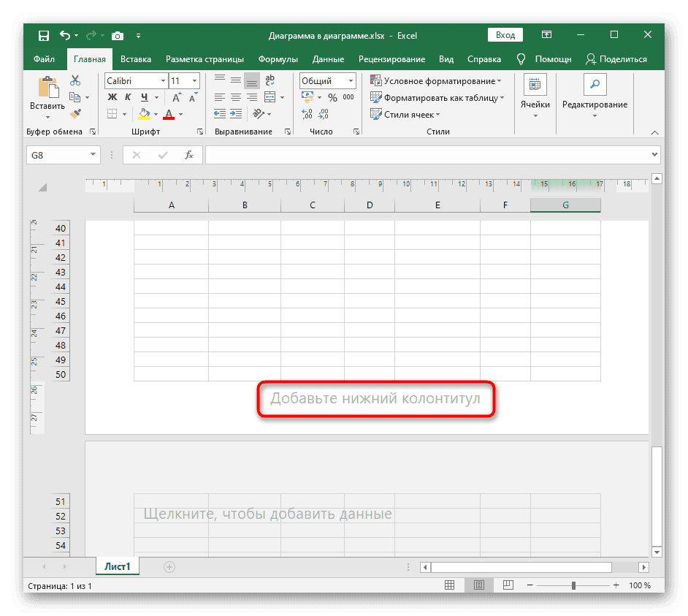Open the Вставка ribbon tab
Viewport: 688px width, 616px height.
136,59
